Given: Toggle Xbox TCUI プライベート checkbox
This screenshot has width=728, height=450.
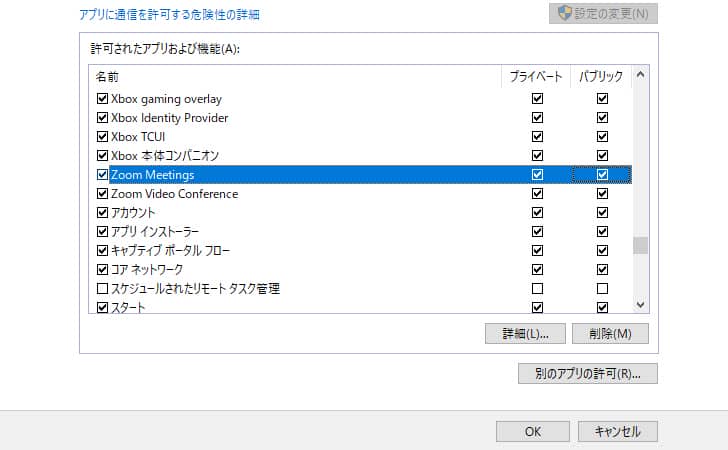Looking at the screenshot, I should [537, 137].
